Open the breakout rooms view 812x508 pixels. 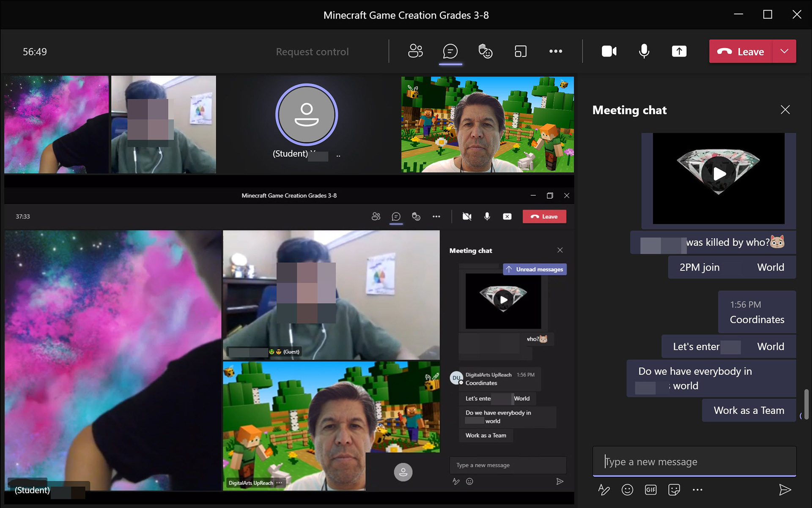[520, 51]
